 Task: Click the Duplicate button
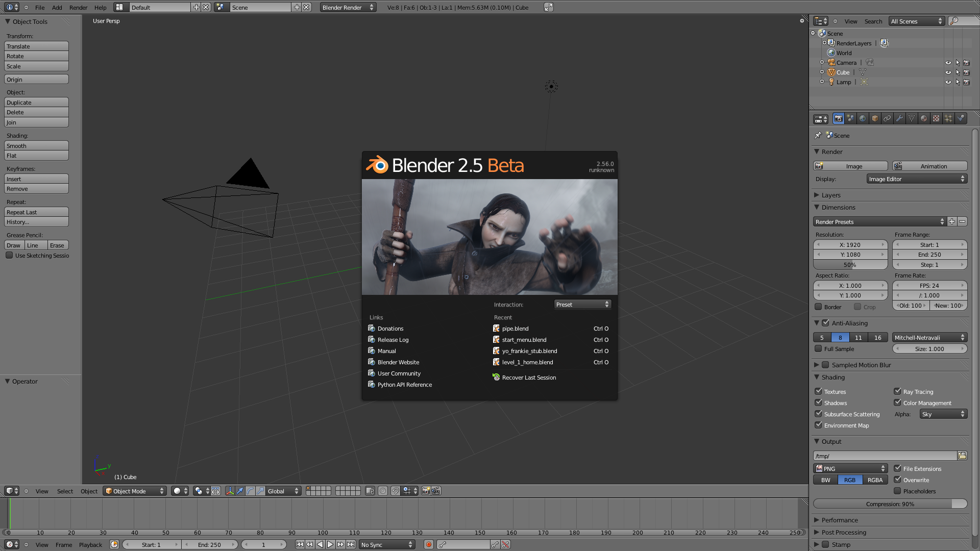click(36, 102)
